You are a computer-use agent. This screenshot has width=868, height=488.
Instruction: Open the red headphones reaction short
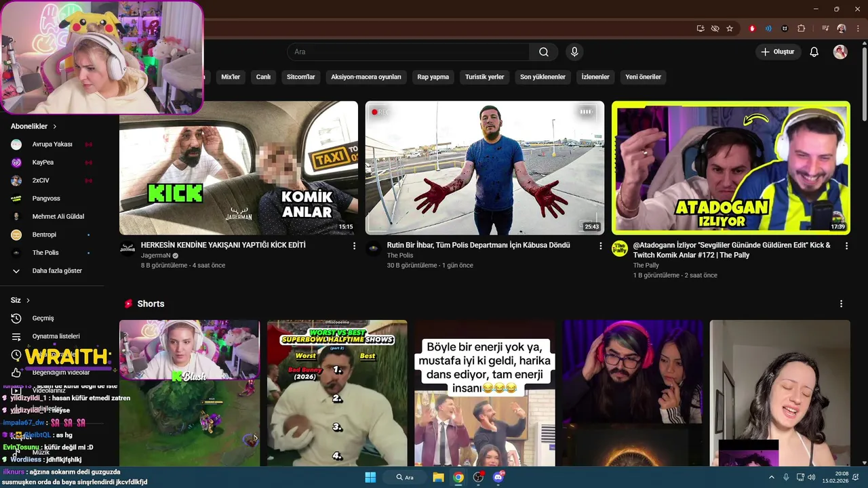click(x=633, y=393)
